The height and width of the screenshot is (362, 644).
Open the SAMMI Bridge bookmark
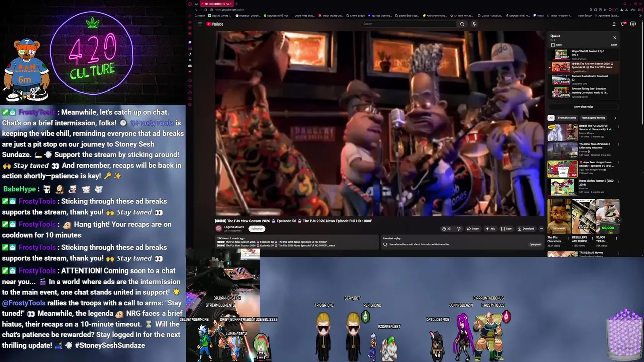pos(356,16)
